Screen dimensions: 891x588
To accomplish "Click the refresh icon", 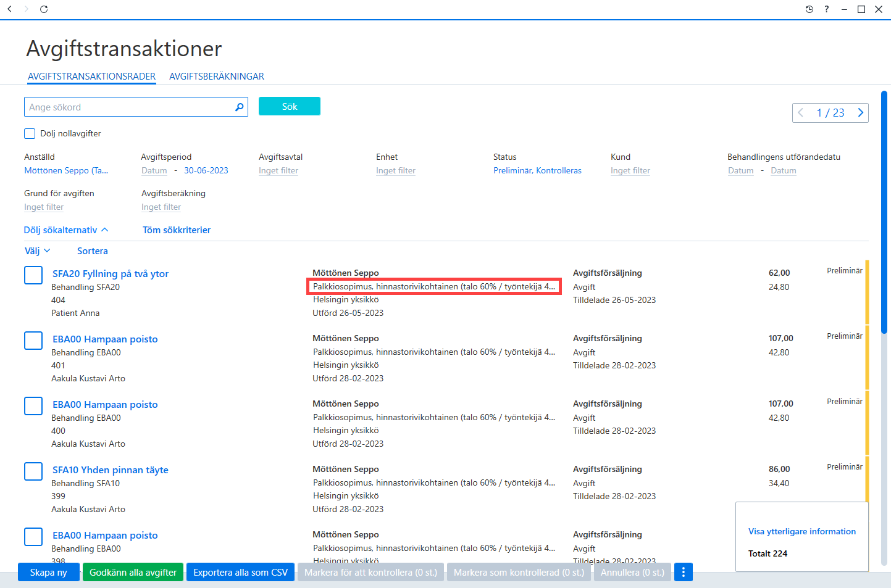I will 44,9.
